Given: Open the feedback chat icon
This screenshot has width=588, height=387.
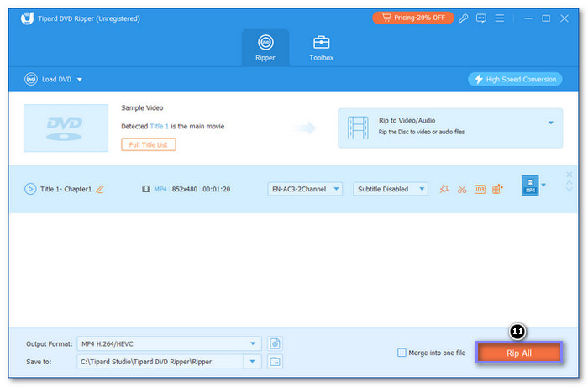Looking at the screenshot, I should [x=481, y=18].
